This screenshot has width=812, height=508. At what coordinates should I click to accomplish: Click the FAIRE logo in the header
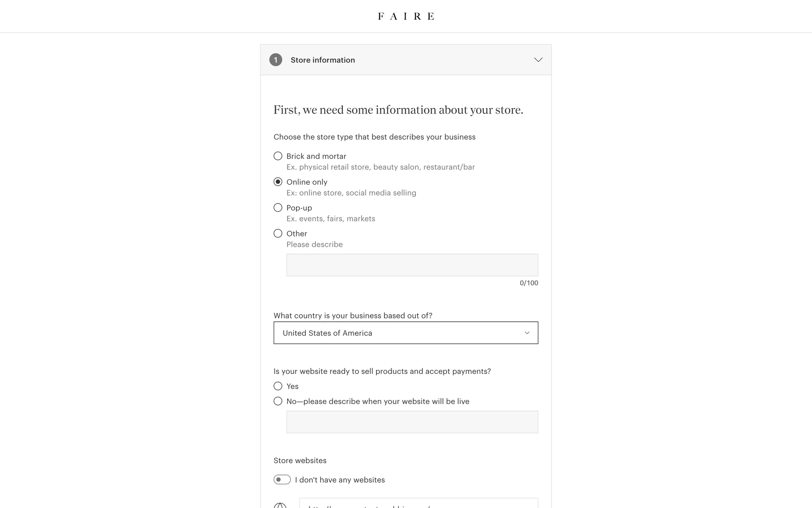click(x=406, y=17)
